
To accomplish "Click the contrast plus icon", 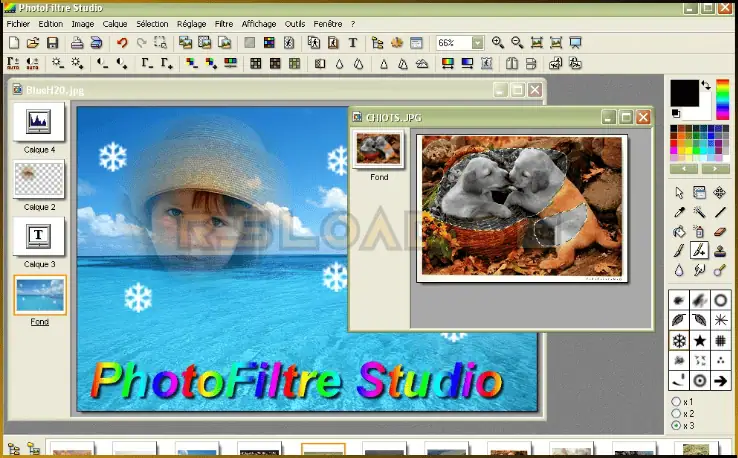I will [x=122, y=63].
